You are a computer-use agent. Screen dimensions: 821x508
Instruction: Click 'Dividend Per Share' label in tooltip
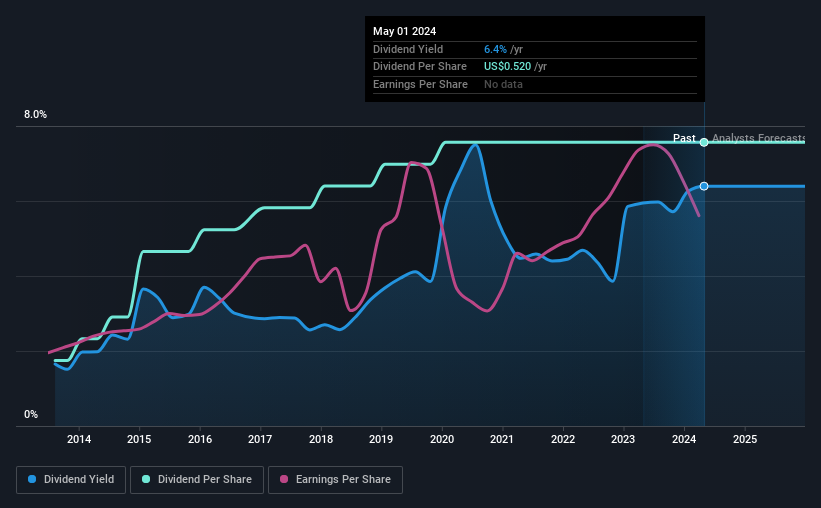click(420, 67)
